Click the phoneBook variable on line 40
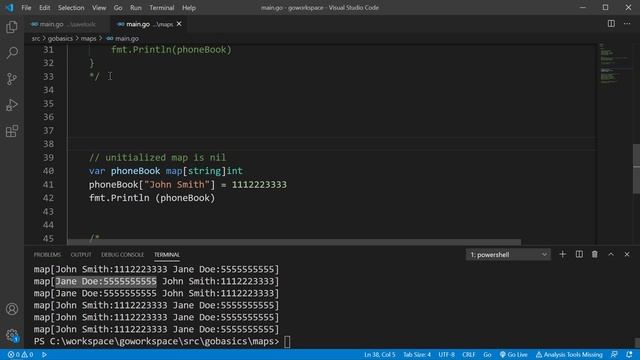 136,171
